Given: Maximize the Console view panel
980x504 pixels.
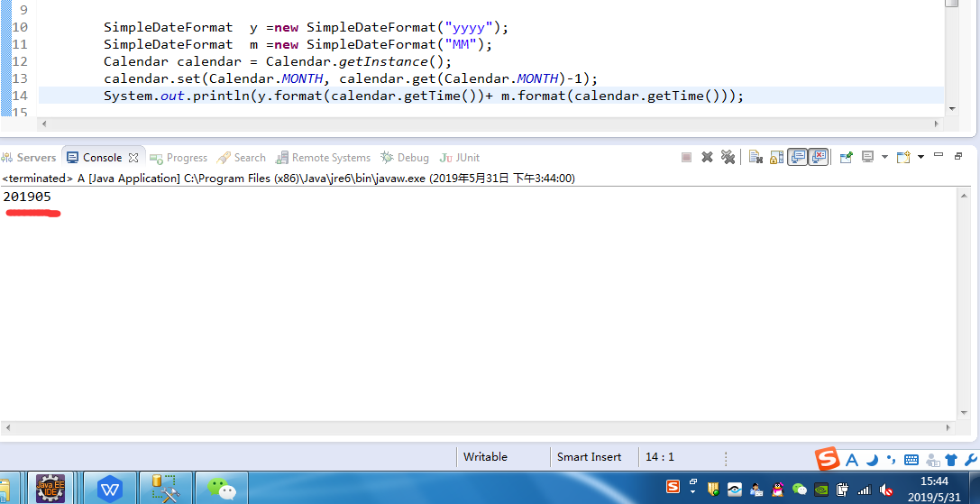Looking at the screenshot, I should (958, 156).
